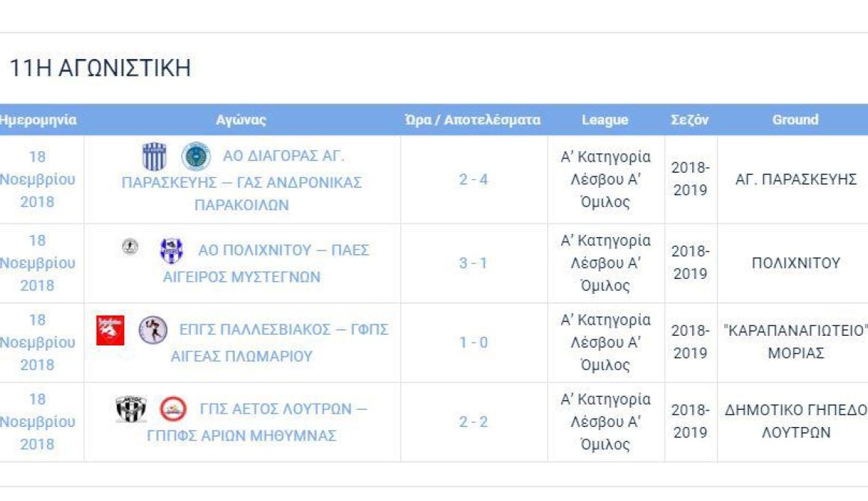Click the 2 - 2 result link

474,422
